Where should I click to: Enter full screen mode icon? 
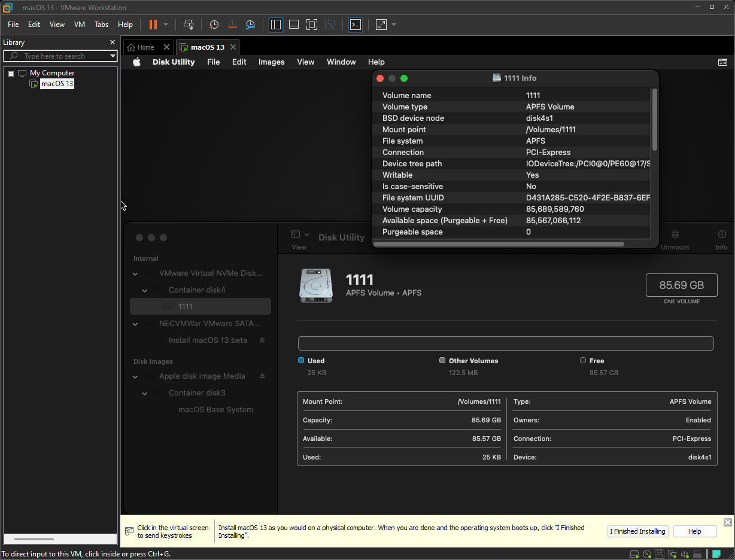click(x=312, y=25)
